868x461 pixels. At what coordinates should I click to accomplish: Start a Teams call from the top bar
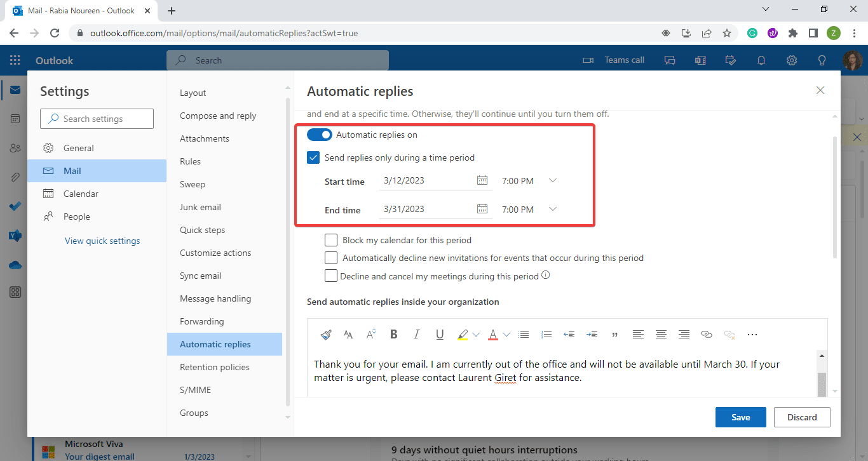(x=614, y=60)
